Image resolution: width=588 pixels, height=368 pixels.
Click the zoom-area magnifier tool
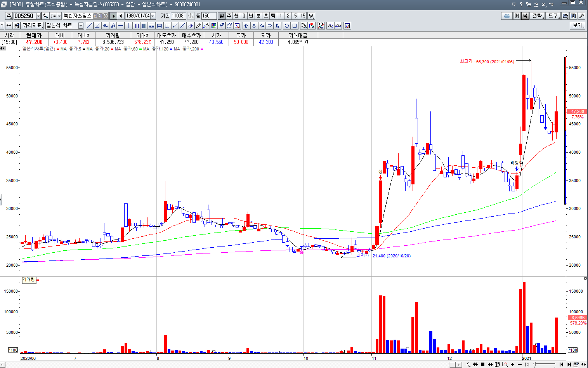(x=304, y=26)
